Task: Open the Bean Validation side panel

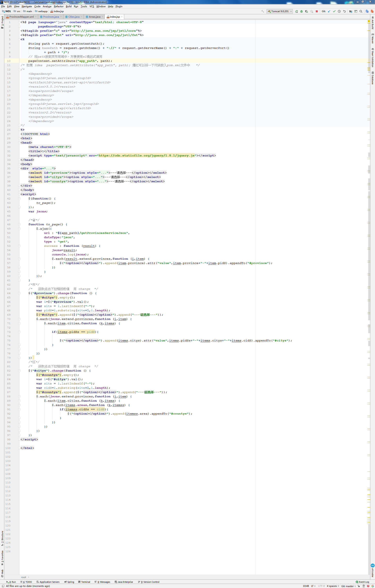Action: pos(373,58)
